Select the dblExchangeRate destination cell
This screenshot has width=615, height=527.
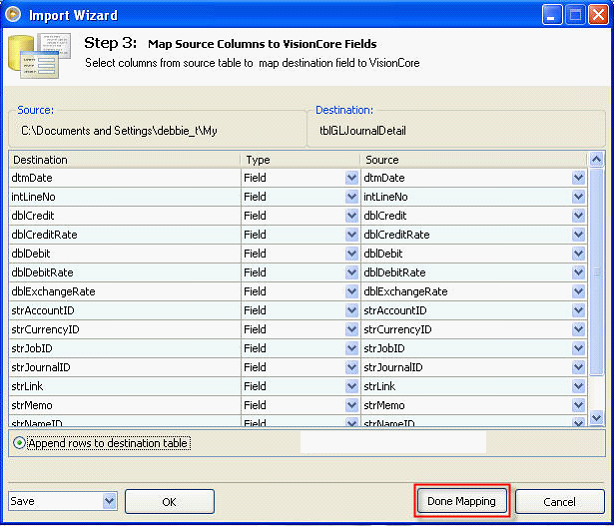125,292
